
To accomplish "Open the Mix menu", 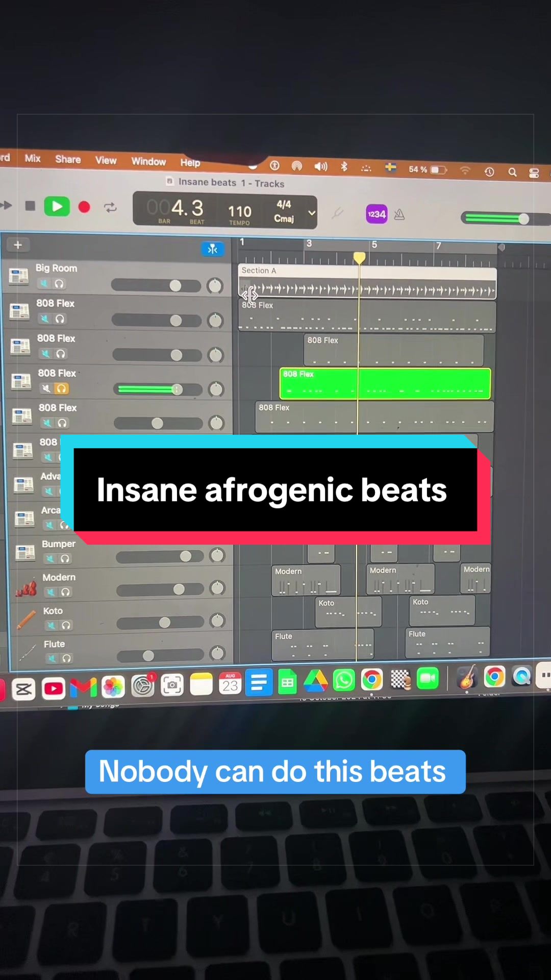I will click(x=33, y=159).
